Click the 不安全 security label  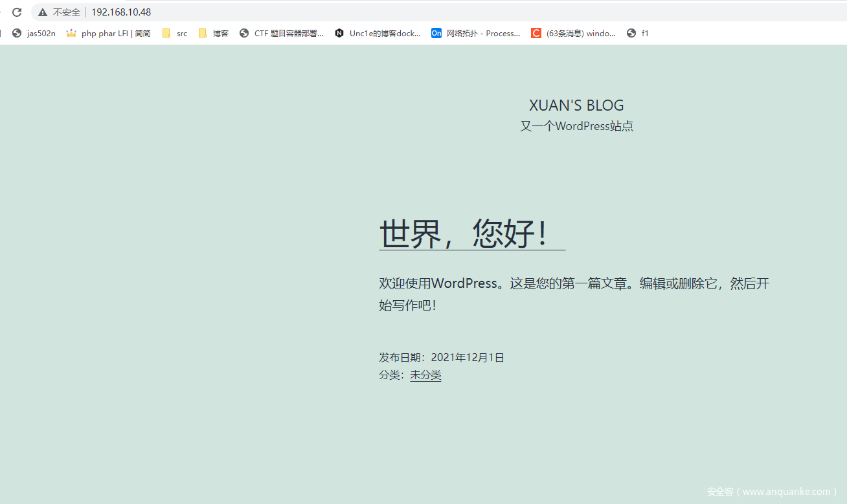tap(67, 12)
